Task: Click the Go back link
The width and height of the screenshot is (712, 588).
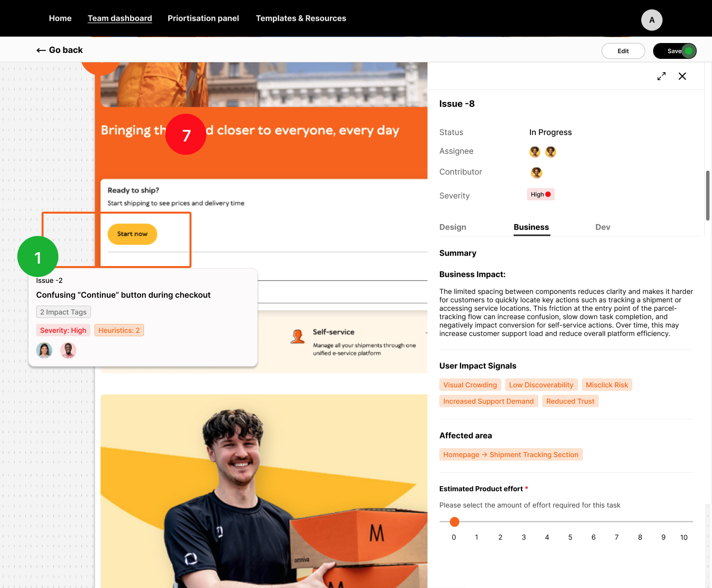Action: coord(59,50)
